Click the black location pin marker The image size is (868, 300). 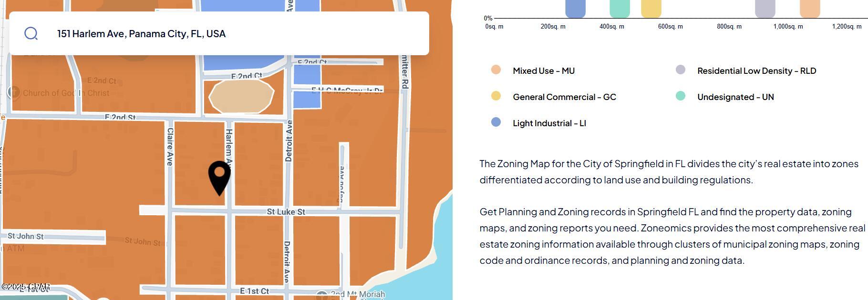tap(219, 175)
